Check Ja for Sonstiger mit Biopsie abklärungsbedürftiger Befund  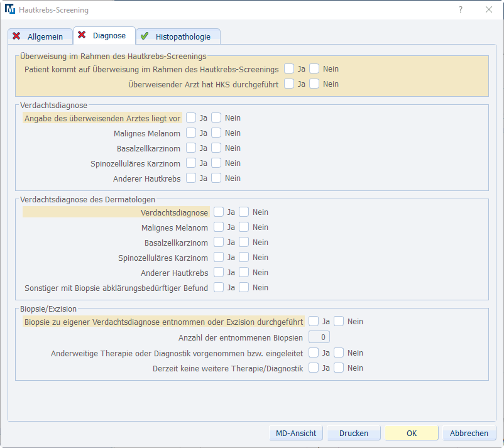219,288
